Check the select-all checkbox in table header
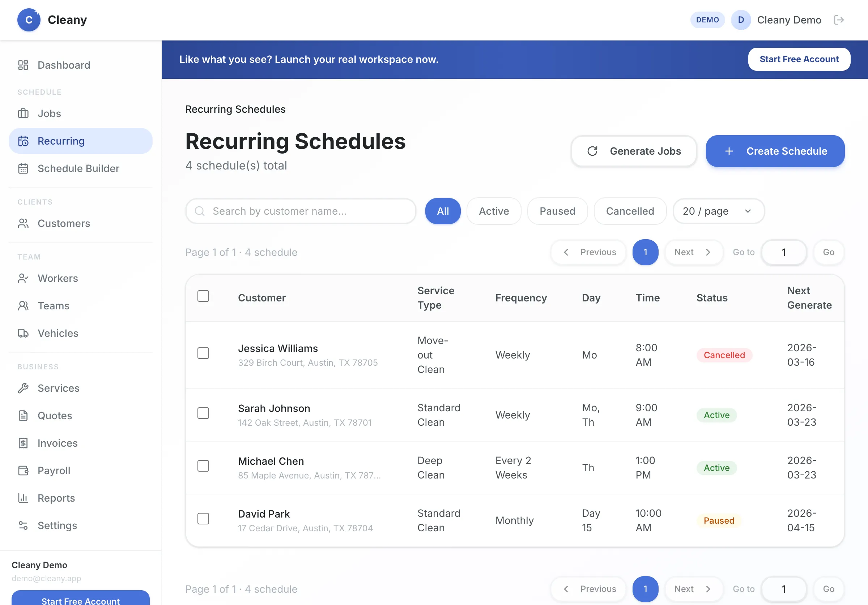Viewport: 868px width, 605px height. click(x=203, y=296)
